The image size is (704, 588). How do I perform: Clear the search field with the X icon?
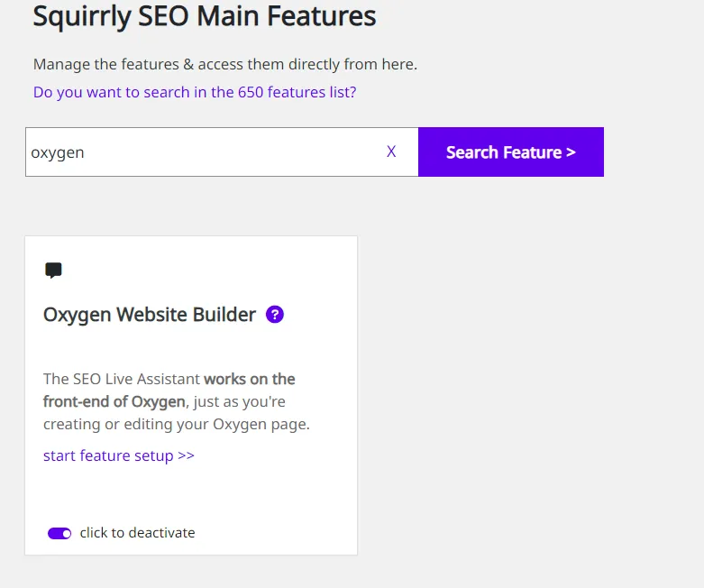click(391, 152)
